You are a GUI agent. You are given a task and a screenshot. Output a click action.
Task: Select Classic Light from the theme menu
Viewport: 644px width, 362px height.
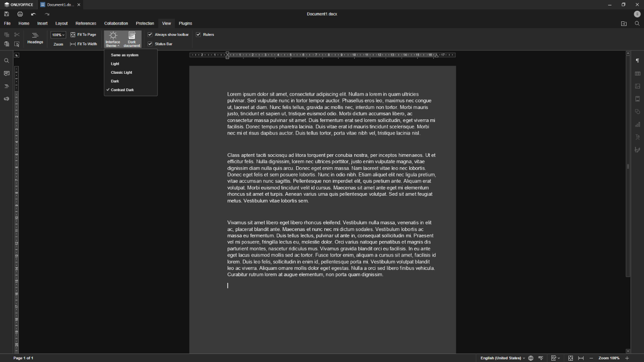[121, 72]
